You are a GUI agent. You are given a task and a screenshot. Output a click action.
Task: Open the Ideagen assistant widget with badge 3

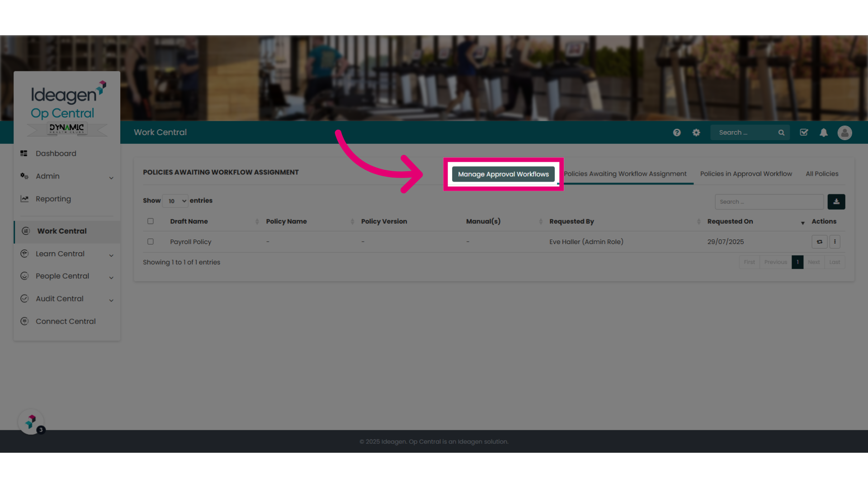[31, 422]
